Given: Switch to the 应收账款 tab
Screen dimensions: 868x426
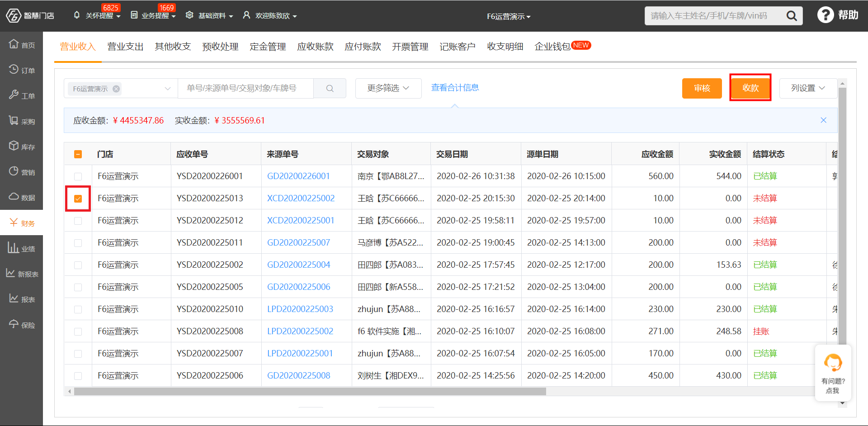Looking at the screenshot, I should (315, 47).
